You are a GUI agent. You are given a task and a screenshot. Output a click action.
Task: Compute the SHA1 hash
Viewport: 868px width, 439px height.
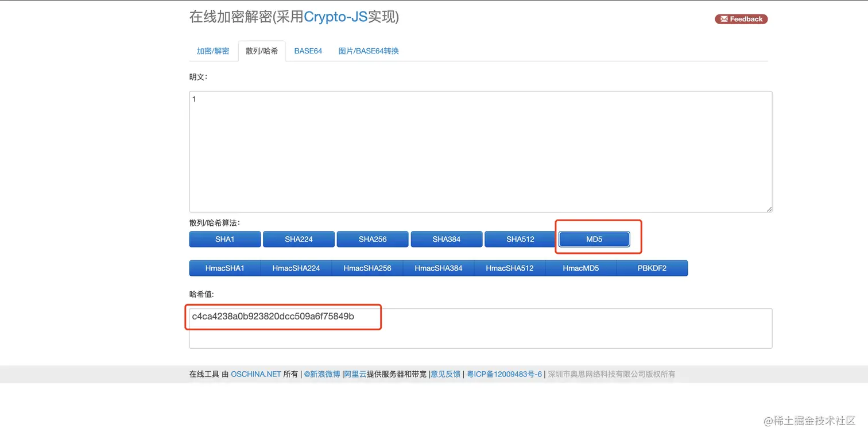point(225,239)
